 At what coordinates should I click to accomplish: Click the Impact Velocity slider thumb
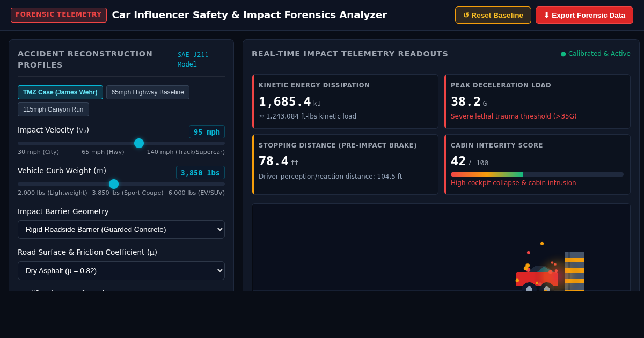point(139,143)
